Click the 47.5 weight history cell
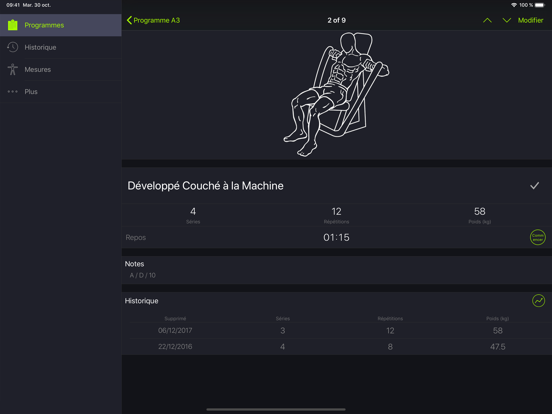This screenshot has height=414, width=552. [x=497, y=347]
